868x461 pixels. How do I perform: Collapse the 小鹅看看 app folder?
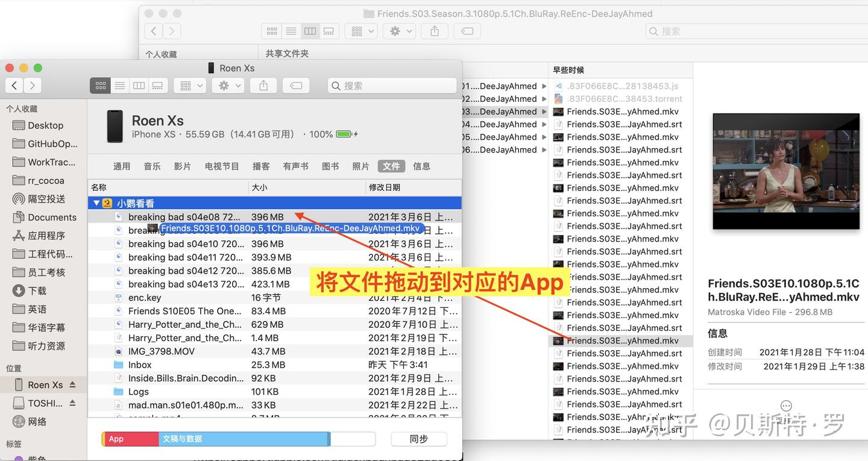click(96, 203)
